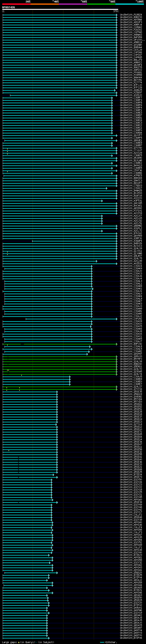Select hit label UniRef100_Q7XYI6
The width and height of the screenshot is (146, 644).
pyautogui.click(x=131, y=389)
